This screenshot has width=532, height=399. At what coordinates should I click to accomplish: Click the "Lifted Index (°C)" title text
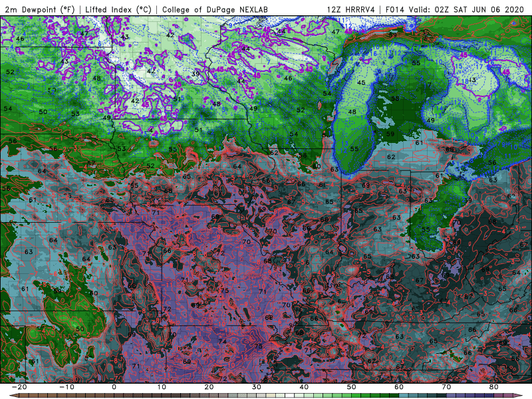(118, 9)
